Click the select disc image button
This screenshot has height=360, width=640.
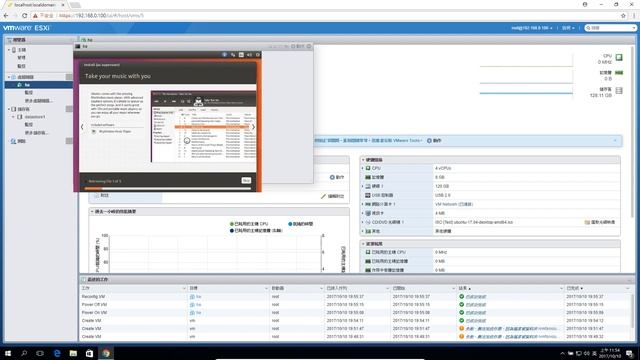[600, 222]
